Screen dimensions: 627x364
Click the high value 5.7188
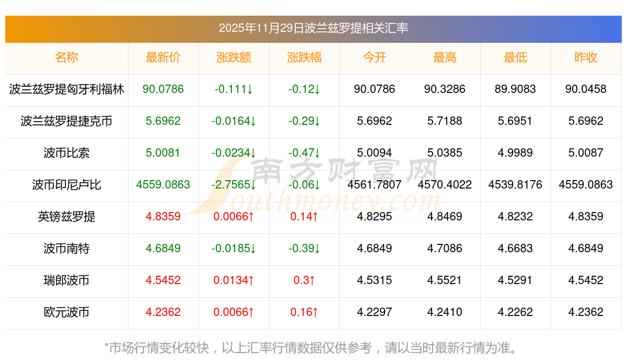tap(445, 121)
